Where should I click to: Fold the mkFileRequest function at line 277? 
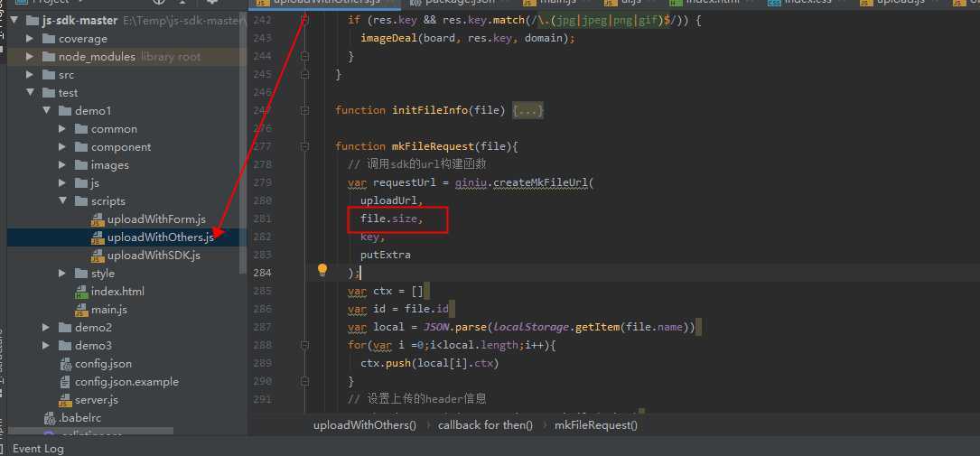click(304, 147)
